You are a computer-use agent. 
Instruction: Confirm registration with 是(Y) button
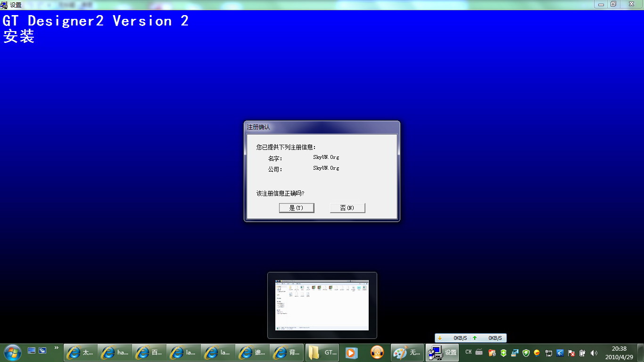296,208
